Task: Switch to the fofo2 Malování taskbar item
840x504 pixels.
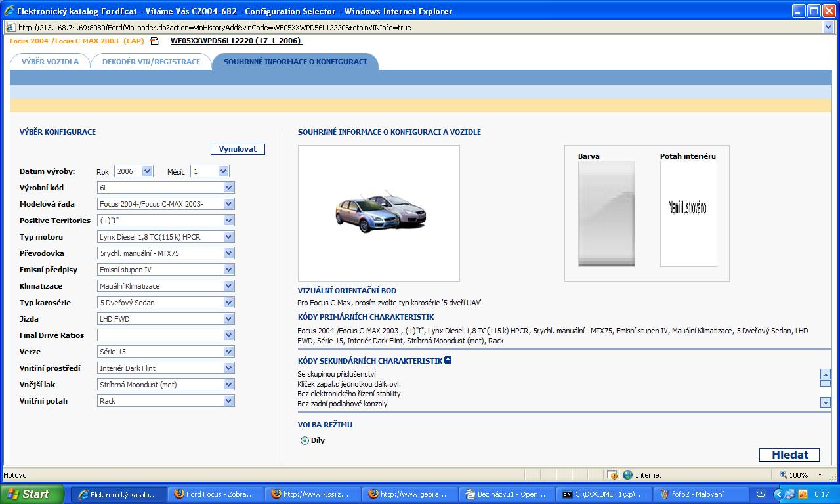Action: coord(701,494)
